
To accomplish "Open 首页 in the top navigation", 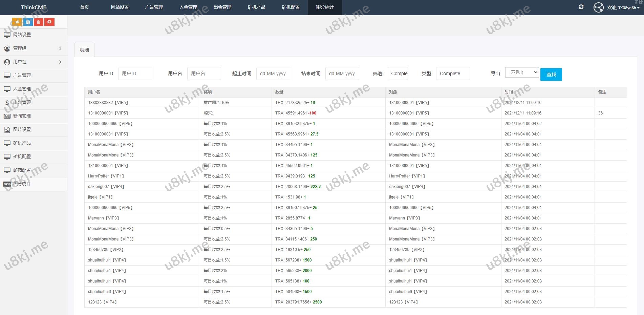I will (x=84, y=7).
